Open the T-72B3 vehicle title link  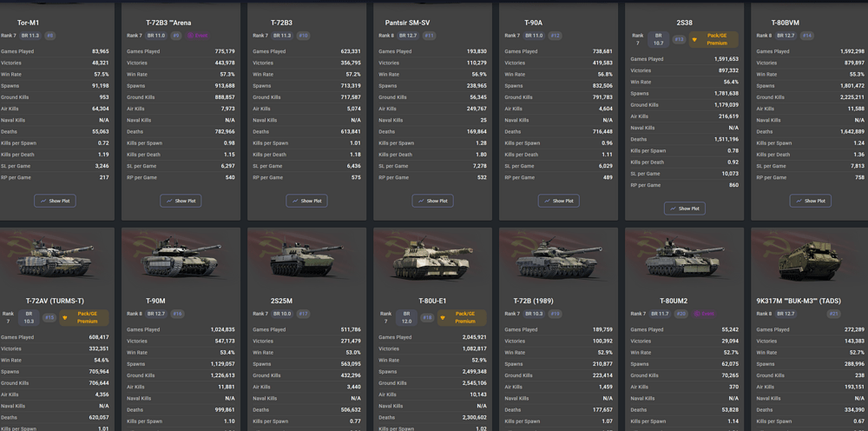click(x=281, y=23)
